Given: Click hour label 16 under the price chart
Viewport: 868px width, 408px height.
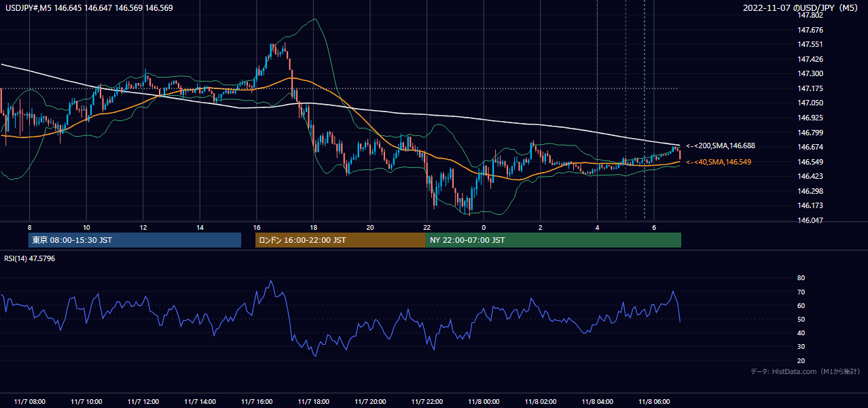Looking at the screenshot, I should pyautogui.click(x=257, y=227).
